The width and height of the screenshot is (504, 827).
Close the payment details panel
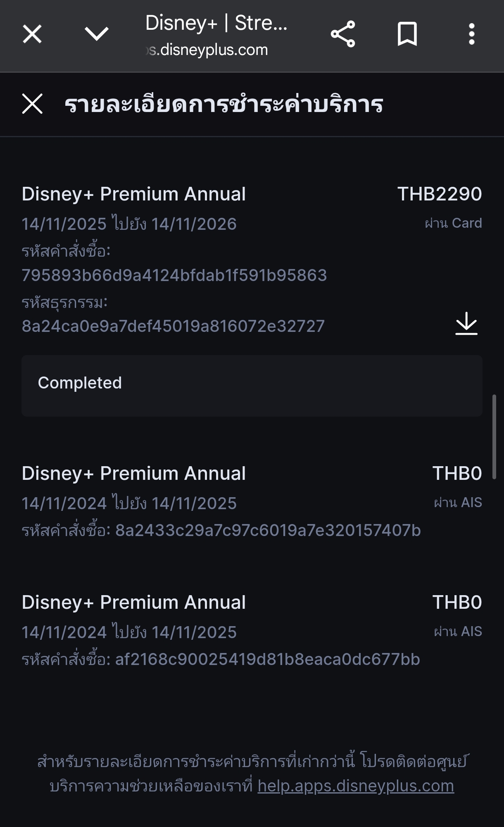32,104
